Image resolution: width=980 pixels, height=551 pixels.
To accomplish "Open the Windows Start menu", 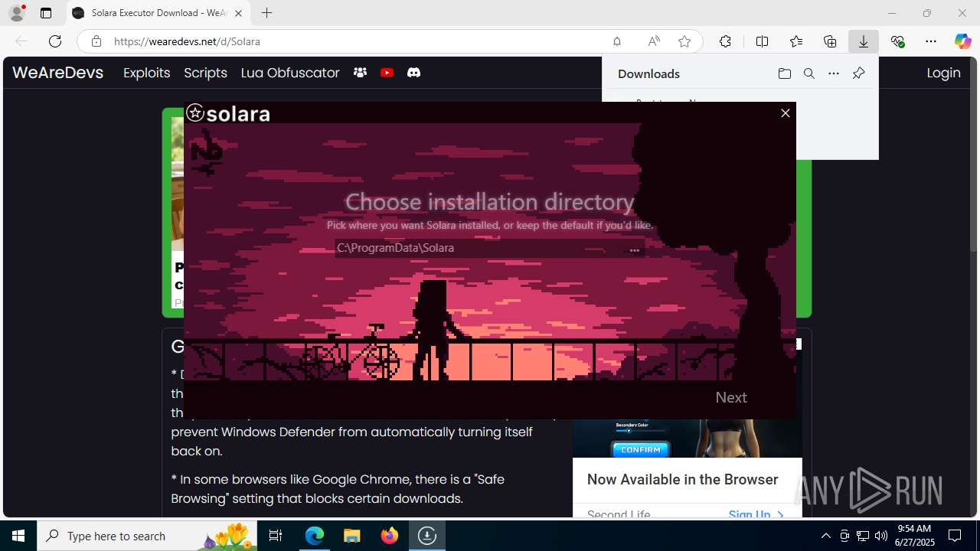I will point(18,536).
